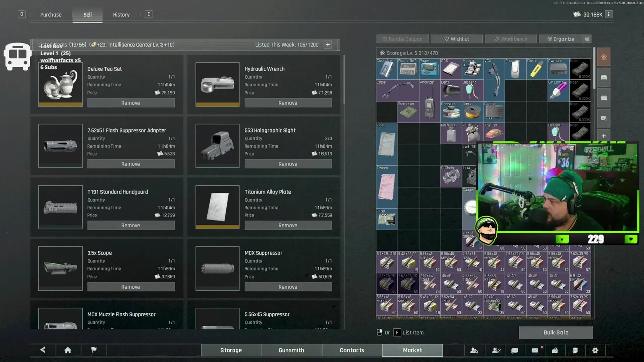Select the Phone BAT item in storage
The width and height of the screenshot is (644, 362).
[408, 69]
